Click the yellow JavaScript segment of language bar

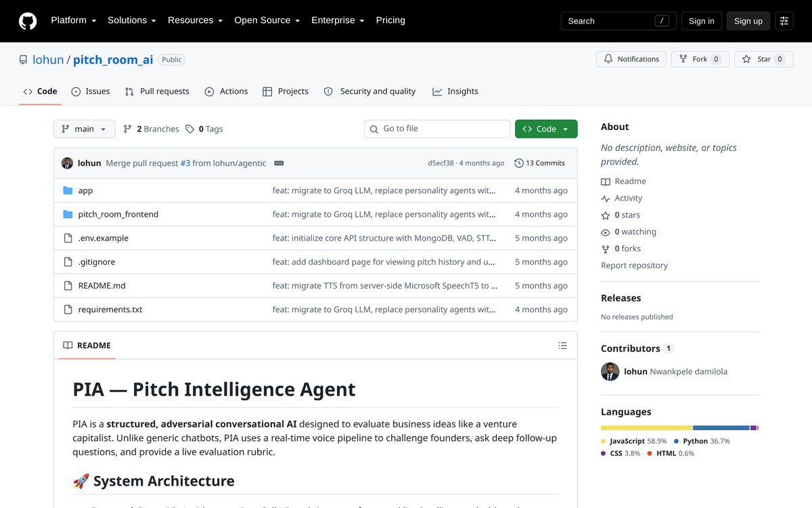coord(647,428)
